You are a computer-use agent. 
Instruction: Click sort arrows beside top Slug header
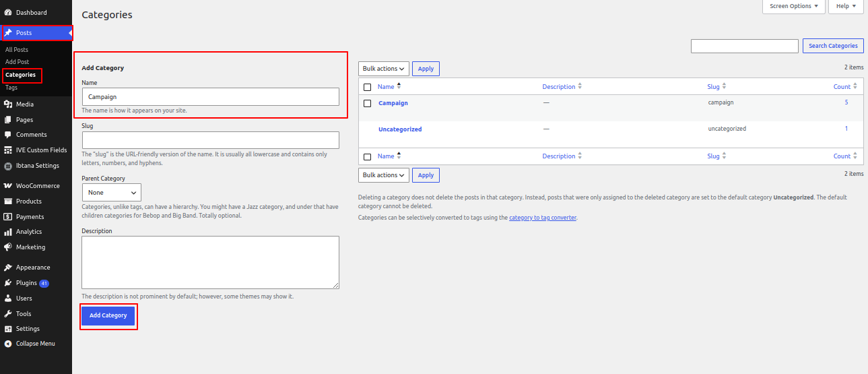[x=724, y=86]
